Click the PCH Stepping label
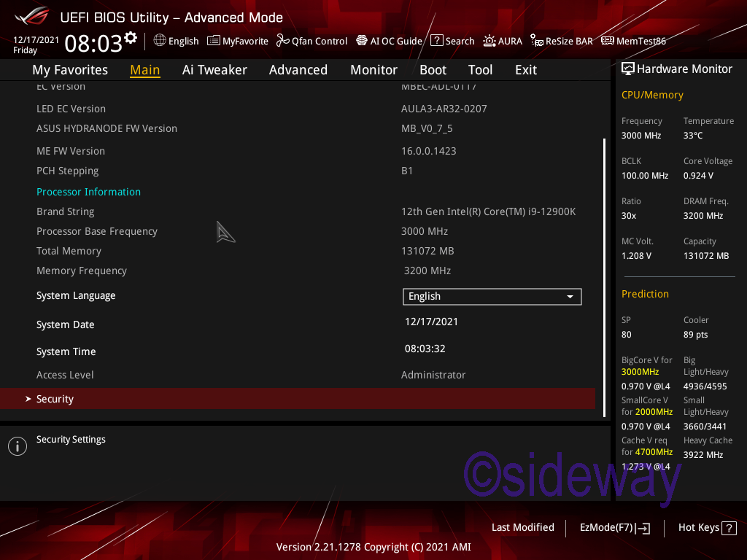This screenshot has height=560, width=747. 68,171
